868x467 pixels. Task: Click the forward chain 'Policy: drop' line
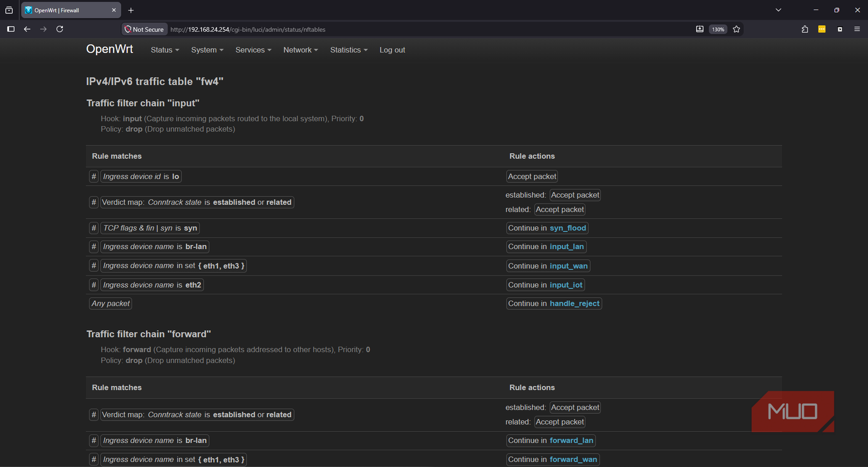[x=168, y=361]
